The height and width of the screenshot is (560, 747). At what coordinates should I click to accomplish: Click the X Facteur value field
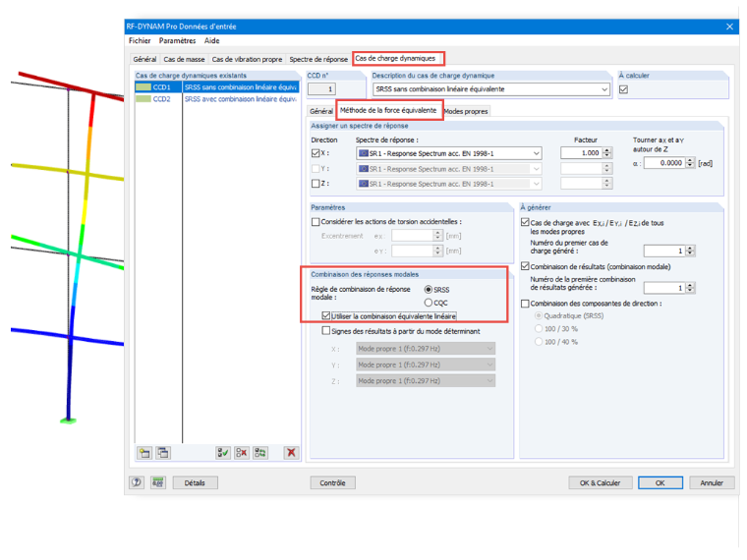[x=581, y=153]
